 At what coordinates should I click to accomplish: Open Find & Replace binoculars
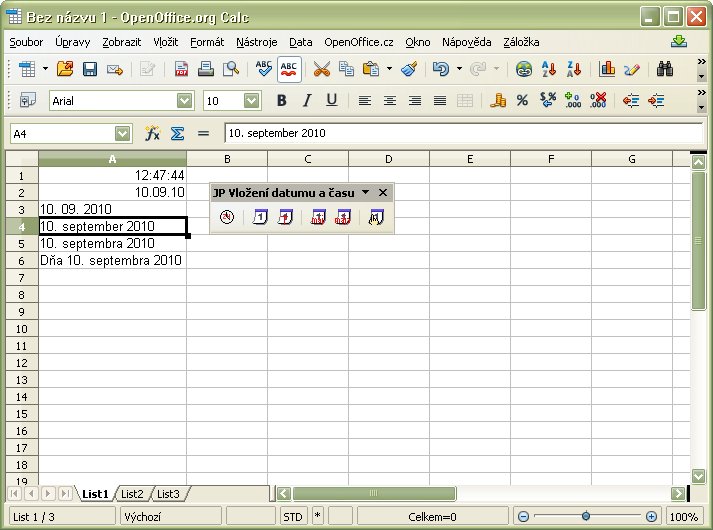coord(665,70)
